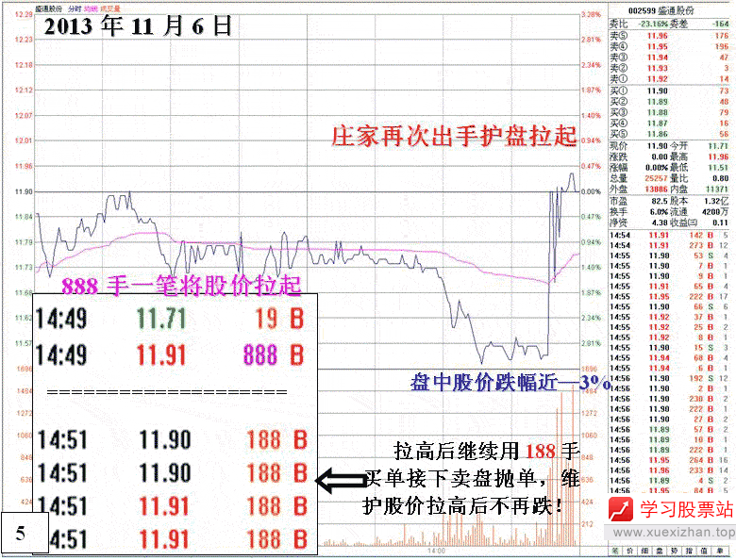Select the 卖⑤ 11.96 order row

click(x=669, y=36)
